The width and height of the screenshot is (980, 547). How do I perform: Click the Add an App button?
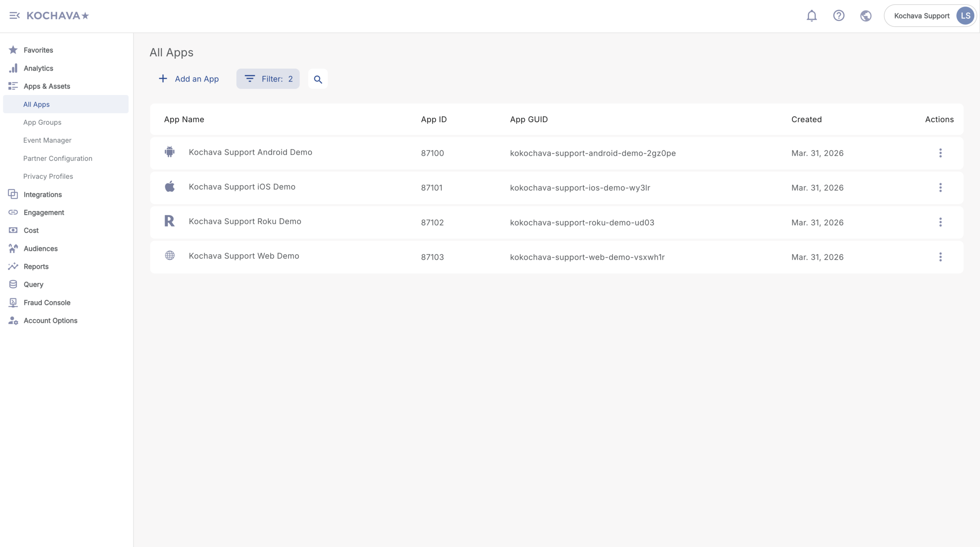189,79
